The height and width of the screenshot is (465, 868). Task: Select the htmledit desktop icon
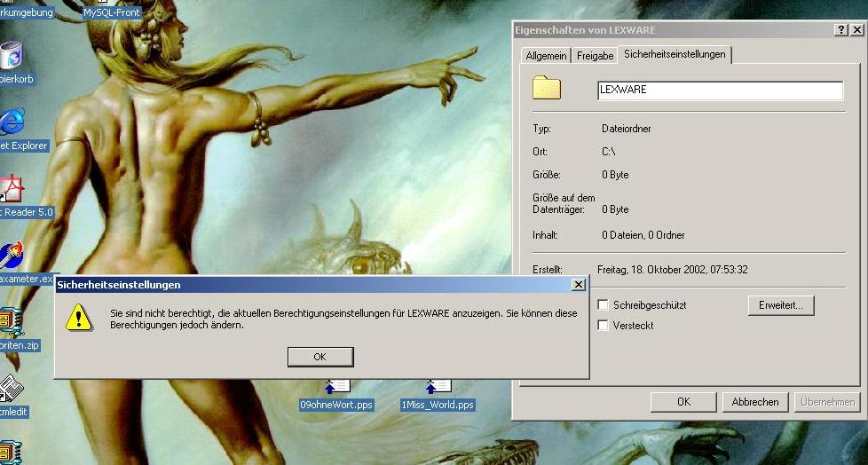[x=11, y=389]
